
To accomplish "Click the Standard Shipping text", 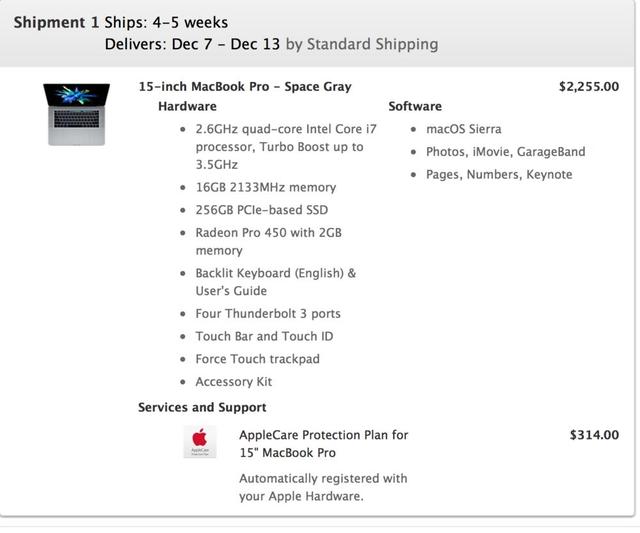I will coord(373,44).
